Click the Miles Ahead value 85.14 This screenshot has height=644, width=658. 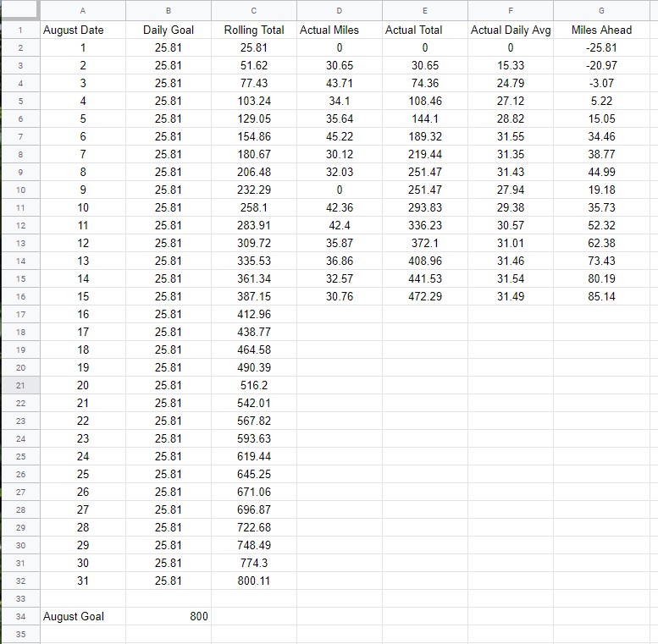pos(601,296)
